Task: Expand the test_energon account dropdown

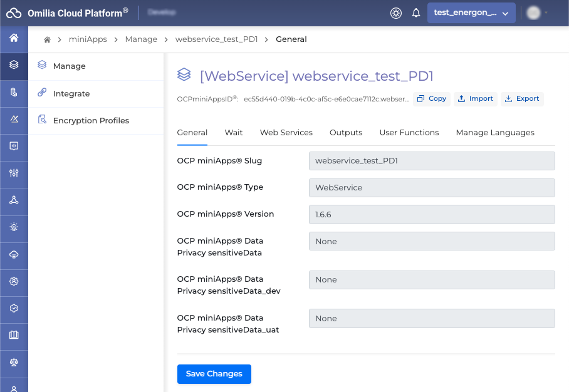Action: 471,13
